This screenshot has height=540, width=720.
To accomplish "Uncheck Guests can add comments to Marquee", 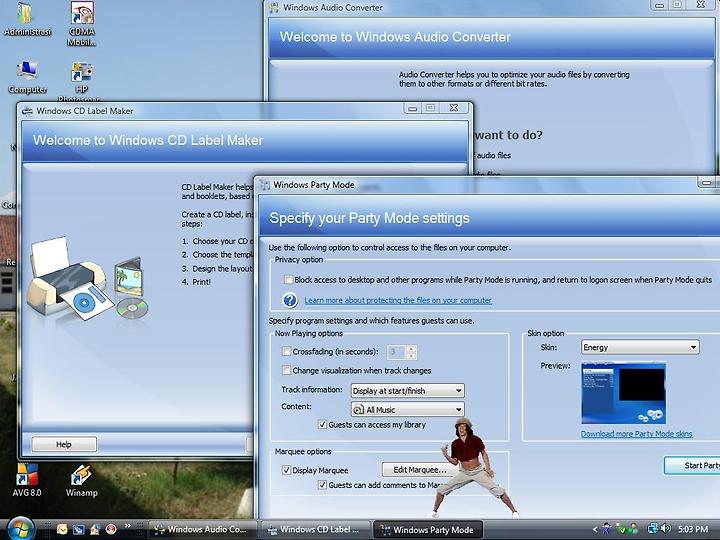I will click(322, 485).
